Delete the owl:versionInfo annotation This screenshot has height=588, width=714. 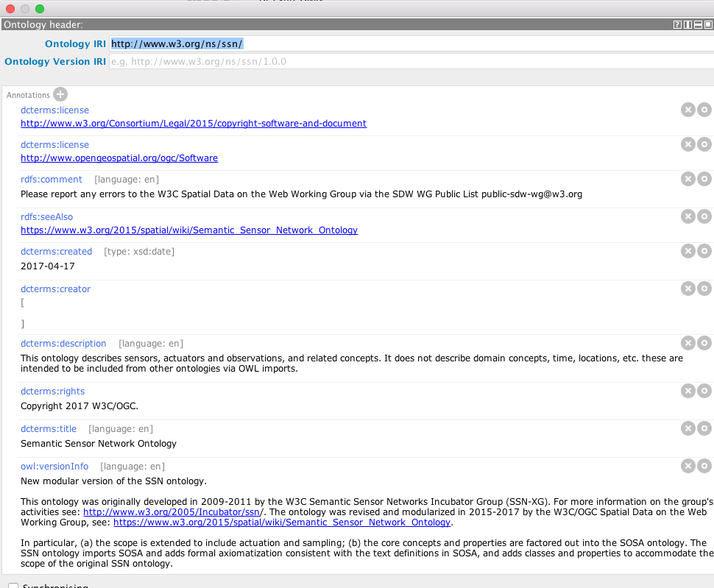(688, 466)
